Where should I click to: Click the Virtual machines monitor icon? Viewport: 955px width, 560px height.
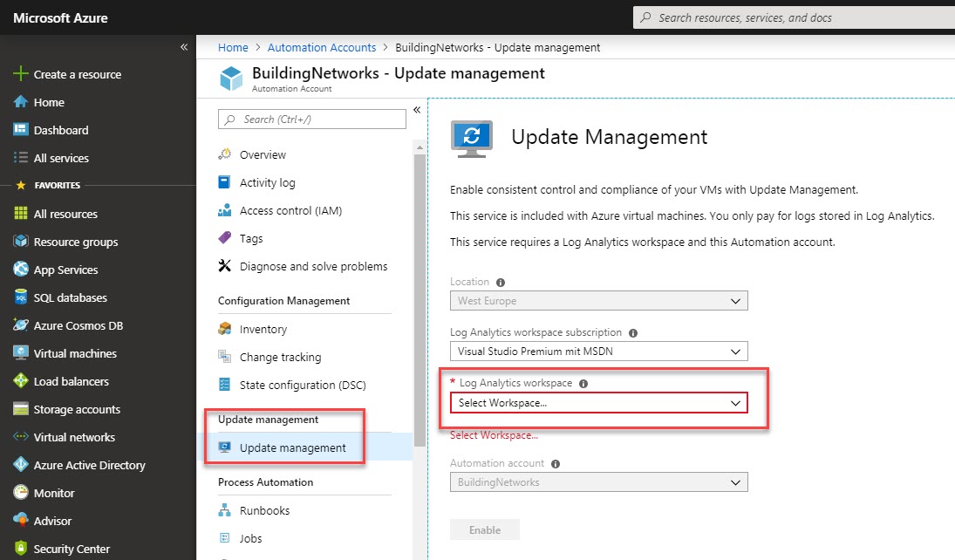tap(21, 352)
